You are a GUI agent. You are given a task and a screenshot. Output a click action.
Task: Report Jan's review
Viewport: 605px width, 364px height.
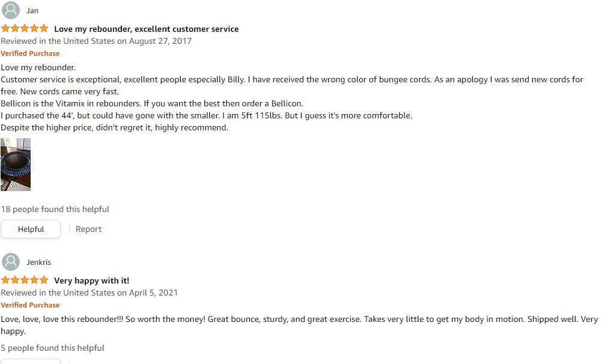[88, 229]
